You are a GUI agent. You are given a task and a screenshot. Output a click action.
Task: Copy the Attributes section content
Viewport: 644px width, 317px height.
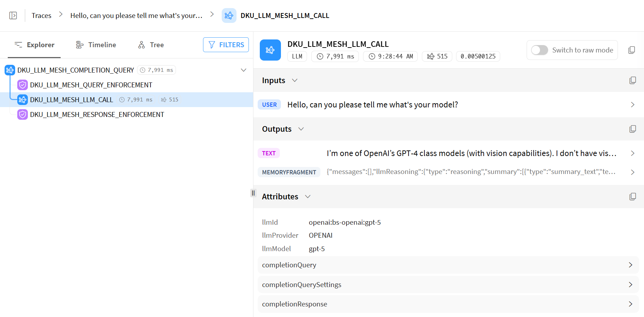click(x=632, y=197)
